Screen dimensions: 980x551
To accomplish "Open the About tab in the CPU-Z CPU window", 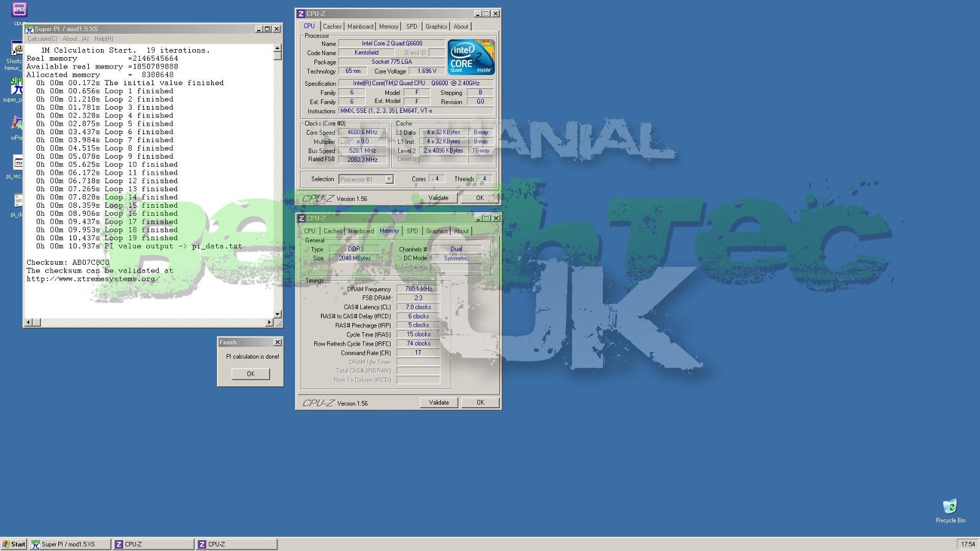I will [x=461, y=26].
